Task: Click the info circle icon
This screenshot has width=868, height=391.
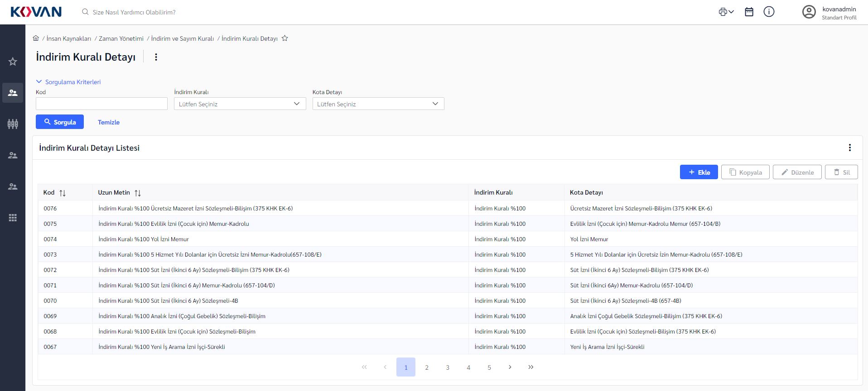Action: tap(769, 12)
